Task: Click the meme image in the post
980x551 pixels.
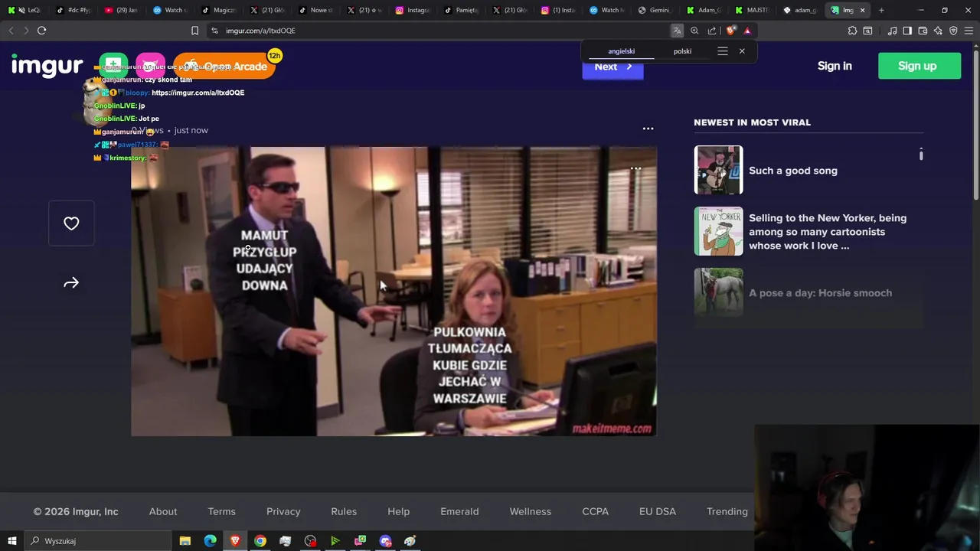Action: 394,292
